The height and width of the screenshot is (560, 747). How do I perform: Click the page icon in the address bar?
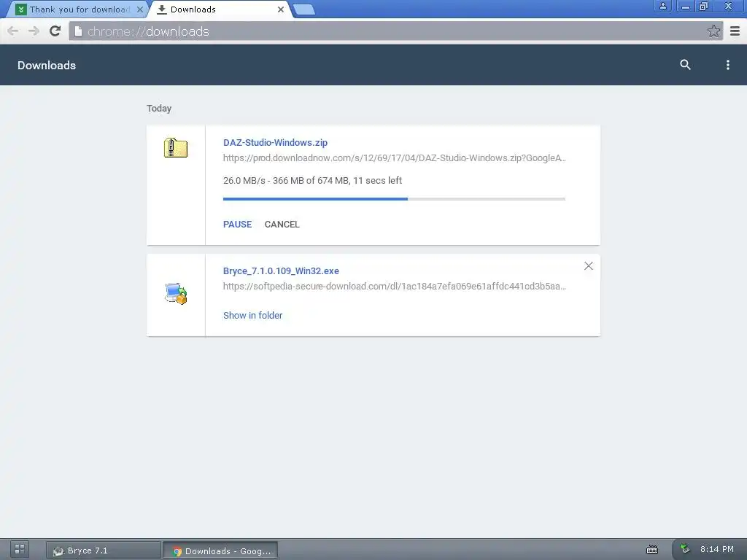click(x=78, y=31)
